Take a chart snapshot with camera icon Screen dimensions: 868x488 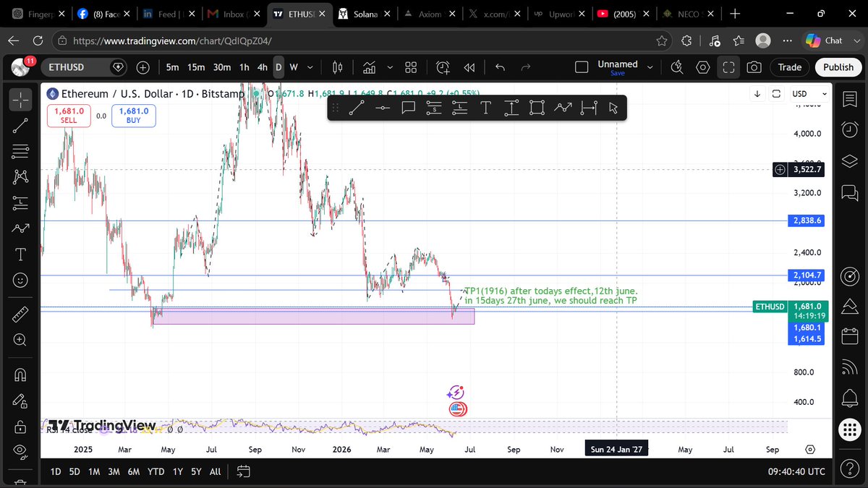click(x=754, y=67)
